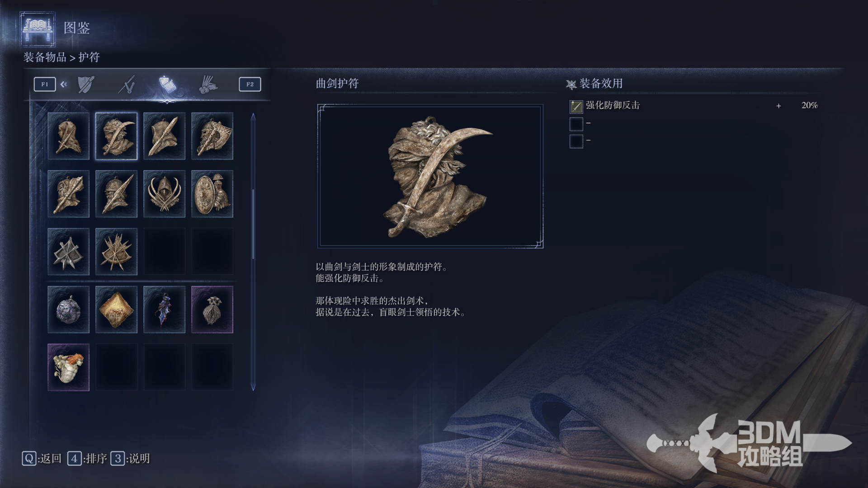Viewport: 868px width, 488px height.
Task: Select the twin-claw hooded talisman icon
Action: [164, 194]
